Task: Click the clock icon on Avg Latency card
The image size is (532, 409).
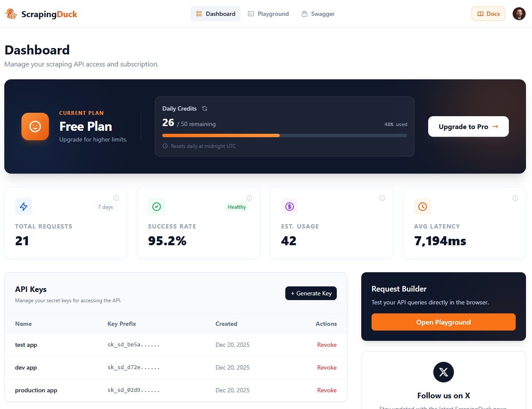Action: [x=423, y=207]
